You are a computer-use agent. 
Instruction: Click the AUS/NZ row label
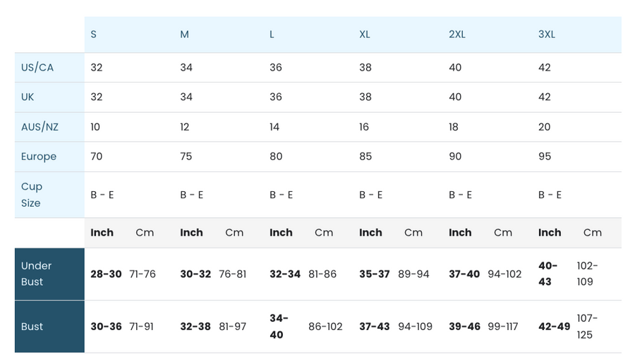40,127
